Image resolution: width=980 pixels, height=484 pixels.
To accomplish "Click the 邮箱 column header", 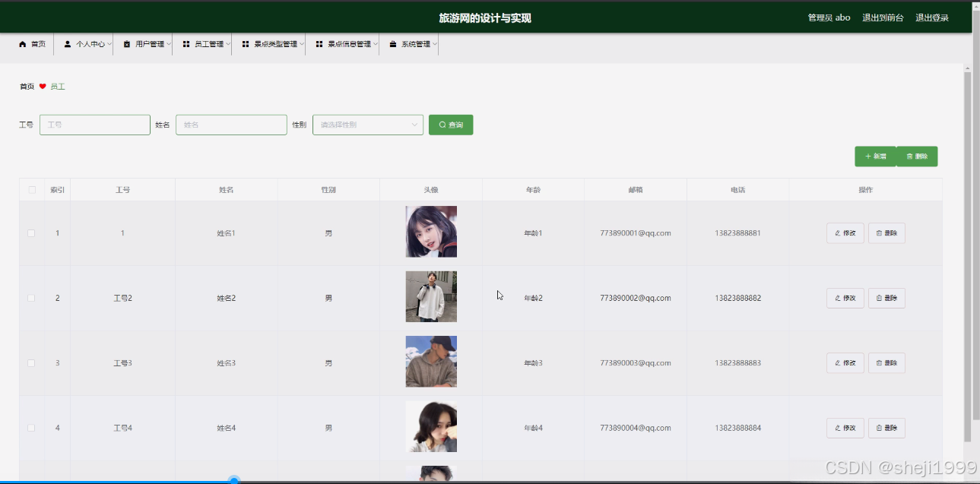I will tap(636, 190).
